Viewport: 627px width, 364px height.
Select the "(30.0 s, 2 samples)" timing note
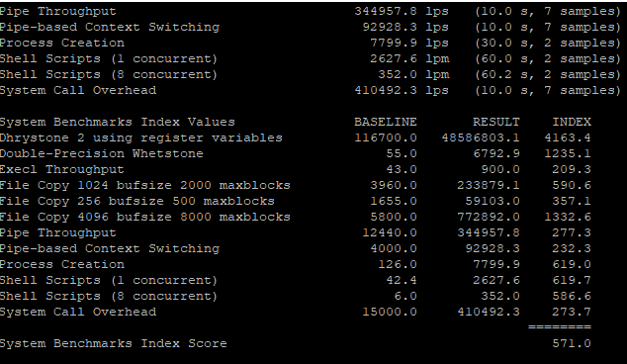pos(548,43)
